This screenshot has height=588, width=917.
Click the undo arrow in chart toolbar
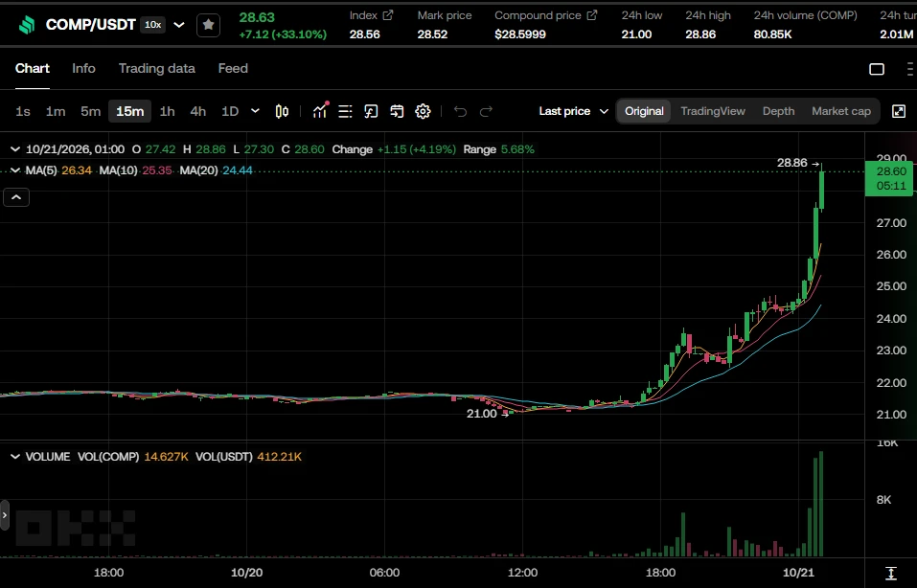(x=460, y=111)
